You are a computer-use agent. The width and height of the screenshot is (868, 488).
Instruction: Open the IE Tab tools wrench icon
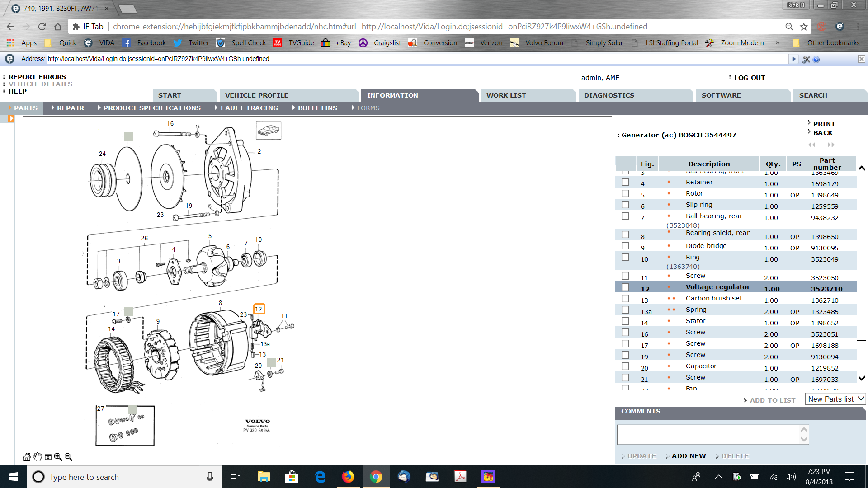click(806, 59)
